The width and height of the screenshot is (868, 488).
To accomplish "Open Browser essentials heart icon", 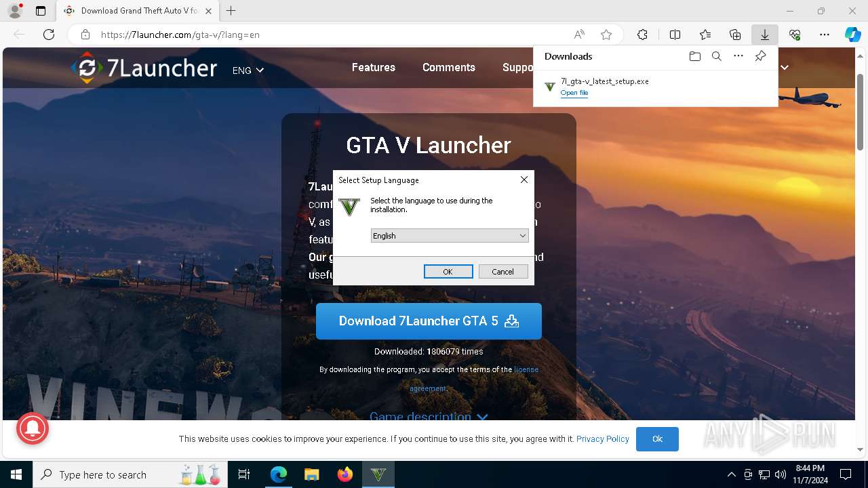I will click(795, 35).
